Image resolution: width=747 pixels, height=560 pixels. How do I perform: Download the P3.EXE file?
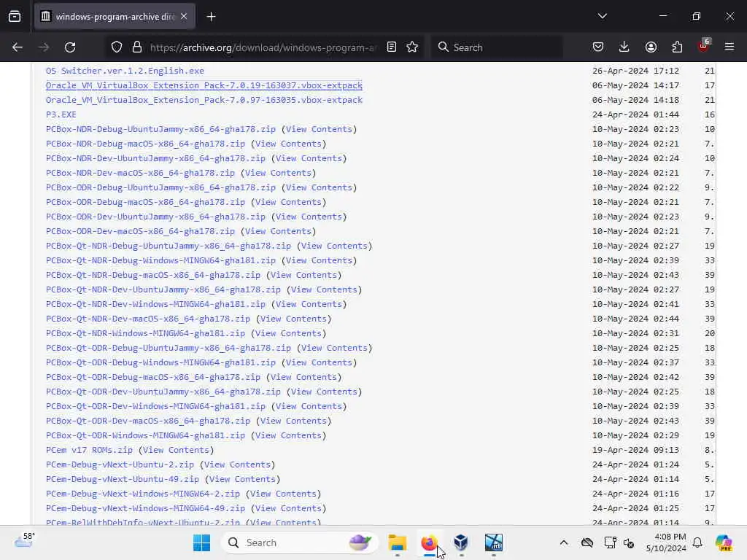pyautogui.click(x=61, y=114)
